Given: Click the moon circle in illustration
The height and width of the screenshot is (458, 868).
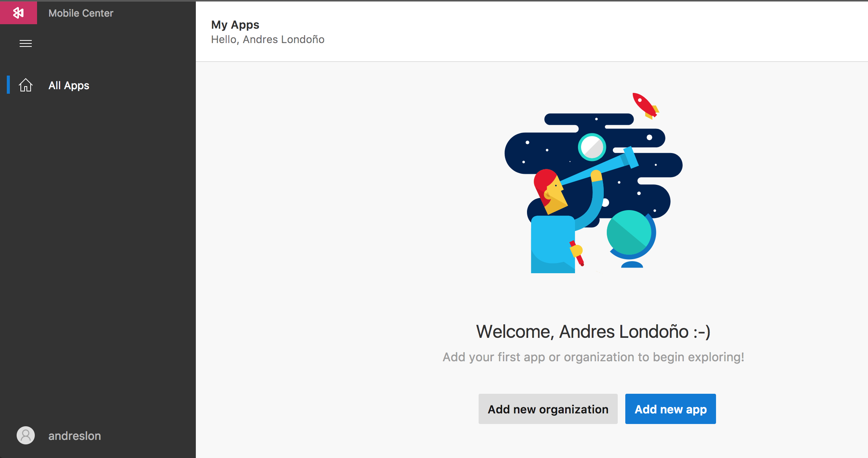Looking at the screenshot, I should pyautogui.click(x=592, y=147).
